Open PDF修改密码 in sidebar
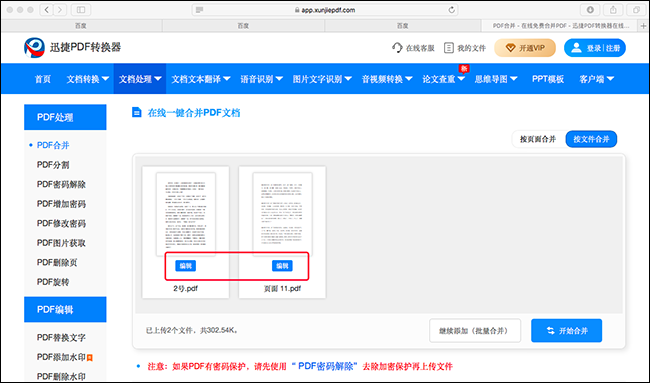This screenshot has height=383, width=650. [x=61, y=223]
